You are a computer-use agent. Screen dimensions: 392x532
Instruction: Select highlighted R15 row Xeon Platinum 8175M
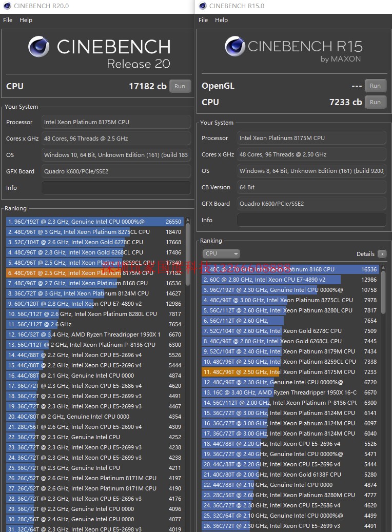(290, 372)
